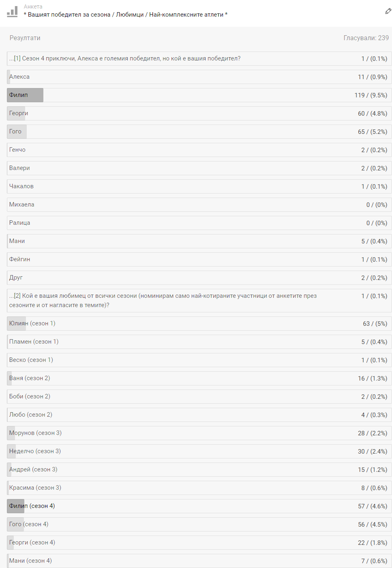Image resolution: width=392 pixels, height=568 pixels.
Task: Click the Мани (сезон 4) option
Action: pyautogui.click(x=199, y=561)
